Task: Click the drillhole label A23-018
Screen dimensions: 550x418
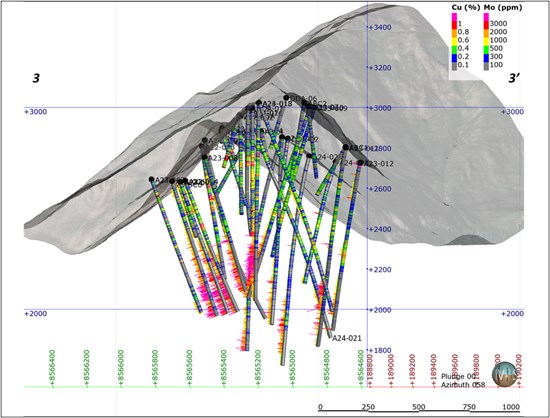Action: [x=277, y=104]
